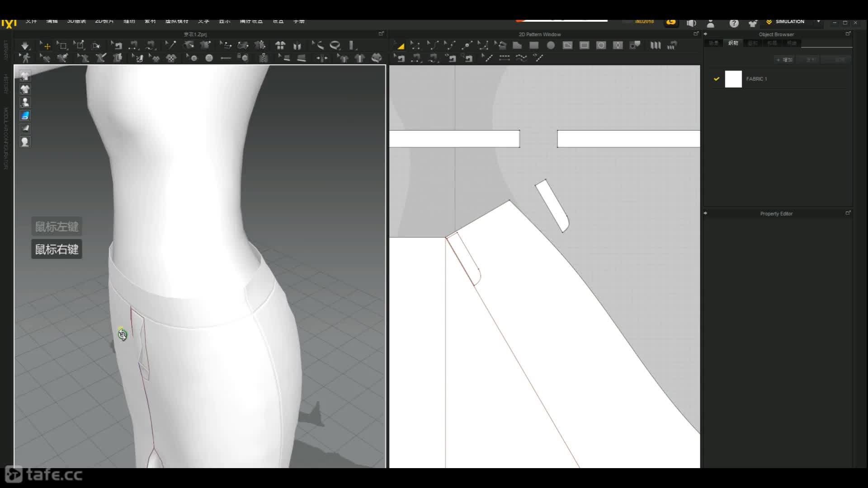
Task: Click the garment icon beside SIMULATION
Action: [x=753, y=23]
